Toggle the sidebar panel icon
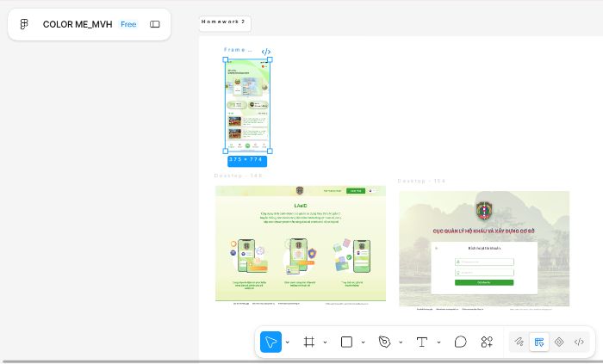 click(x=154, y=24)
